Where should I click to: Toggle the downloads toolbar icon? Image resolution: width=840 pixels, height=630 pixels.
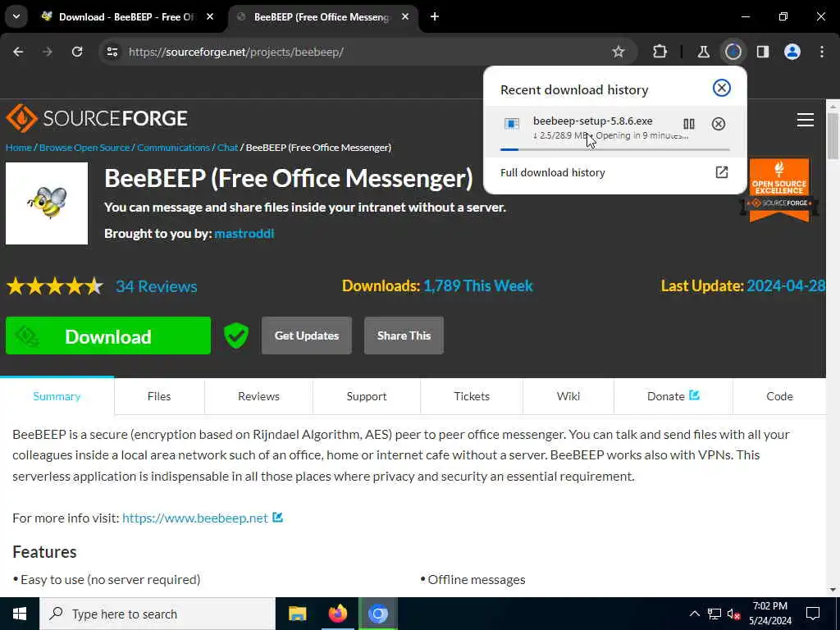[733, 52]
